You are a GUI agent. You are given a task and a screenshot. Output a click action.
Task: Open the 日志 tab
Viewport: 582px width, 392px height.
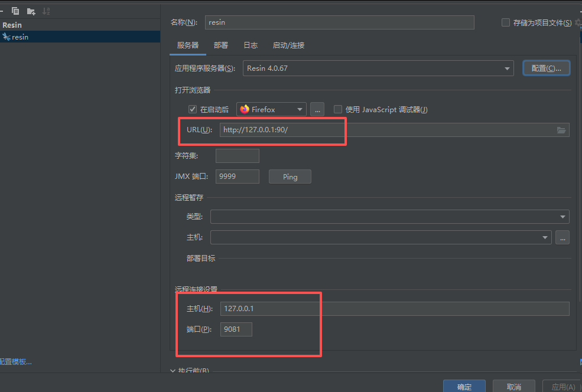(250, 44)
